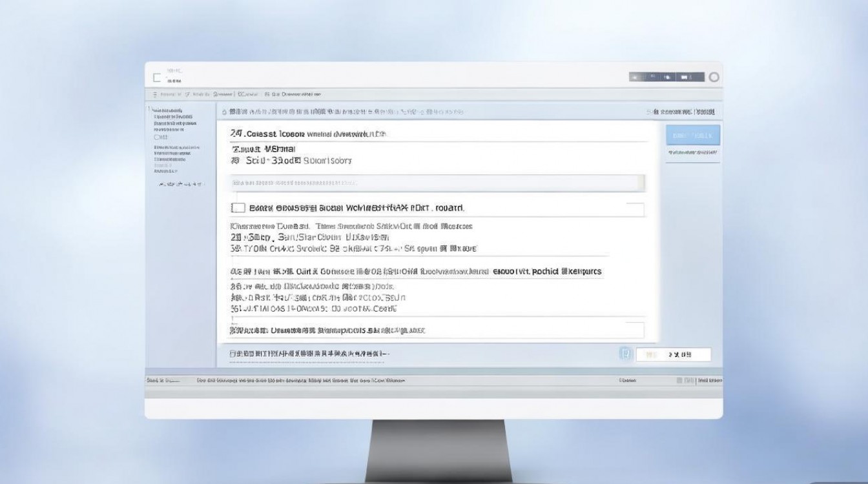The height and width of the screenshot is (484, 868).
Task: Click the hamburger icon at the toolbar's left end
Action: tap(155, 94)
